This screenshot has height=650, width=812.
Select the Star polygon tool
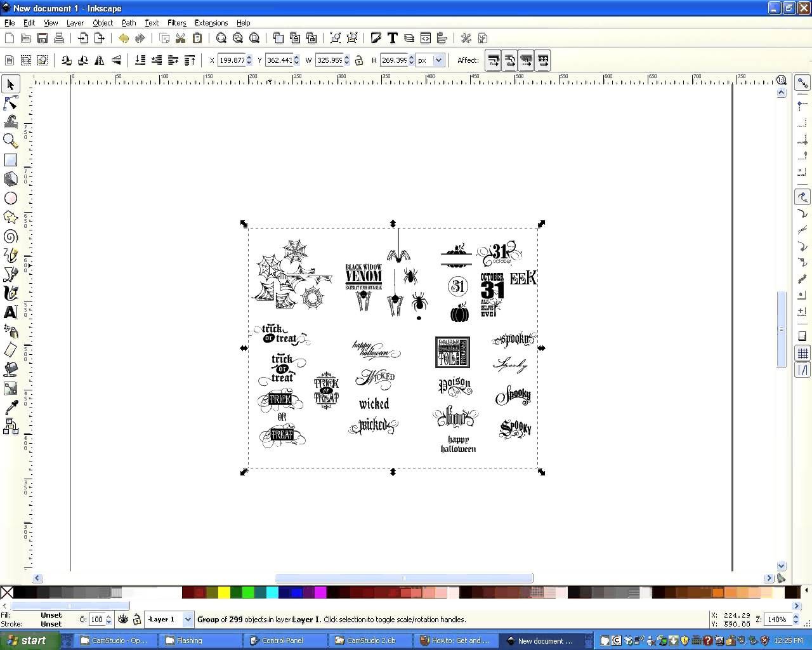coord(11,217)
